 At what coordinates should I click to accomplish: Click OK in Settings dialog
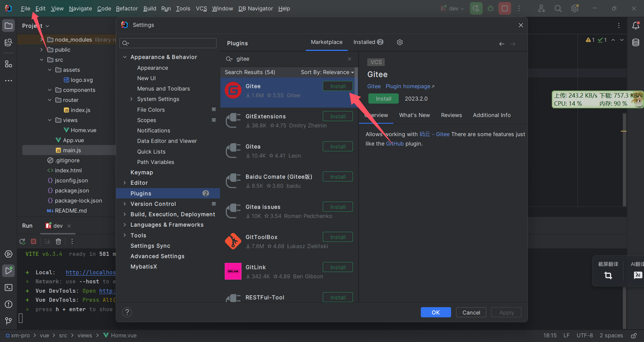pyautogui.click(x=436, y=312)
